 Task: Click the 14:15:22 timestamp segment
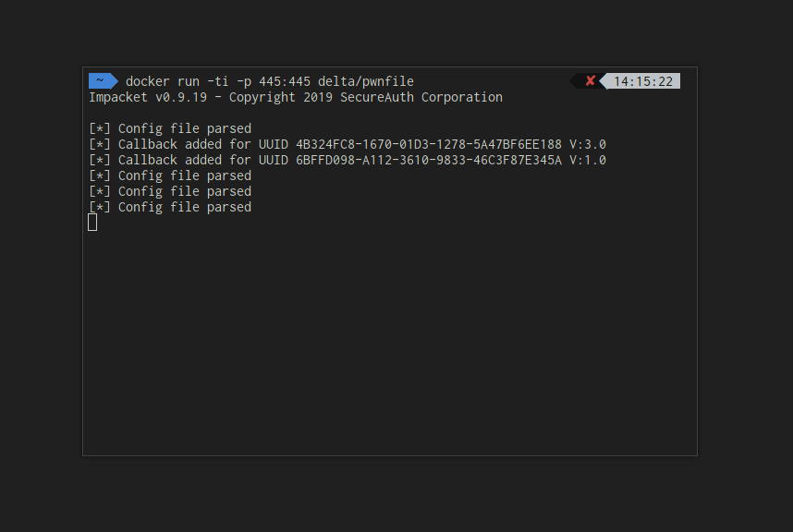point(642,81)
